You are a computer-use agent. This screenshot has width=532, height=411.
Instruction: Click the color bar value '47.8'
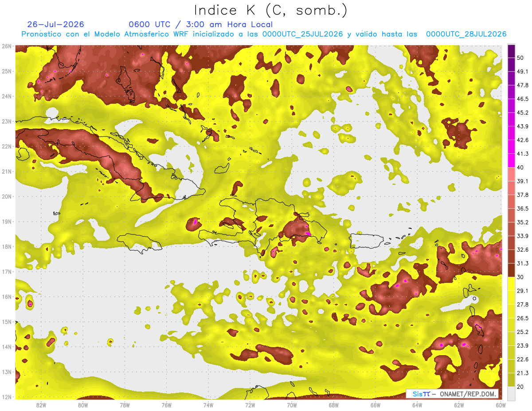523,85
